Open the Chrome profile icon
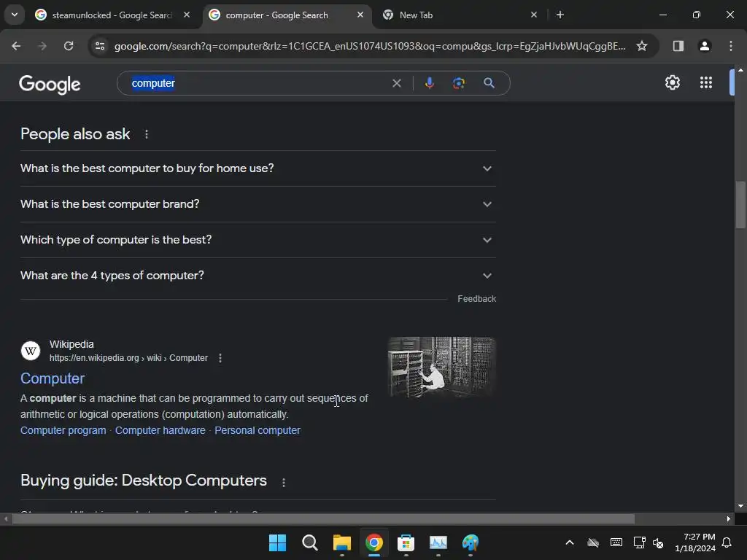The image size is (747, 560). (705, 46)
